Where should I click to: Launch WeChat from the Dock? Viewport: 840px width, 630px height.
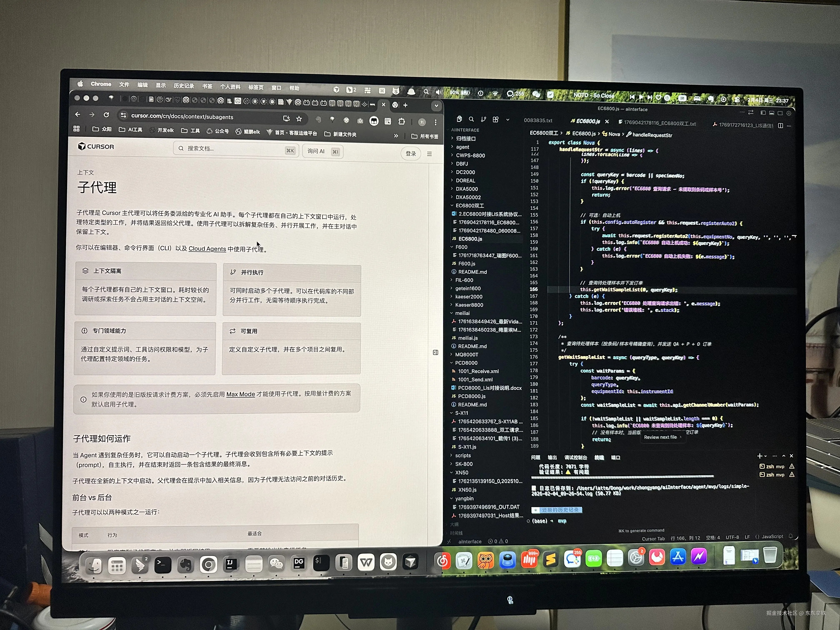276,564
